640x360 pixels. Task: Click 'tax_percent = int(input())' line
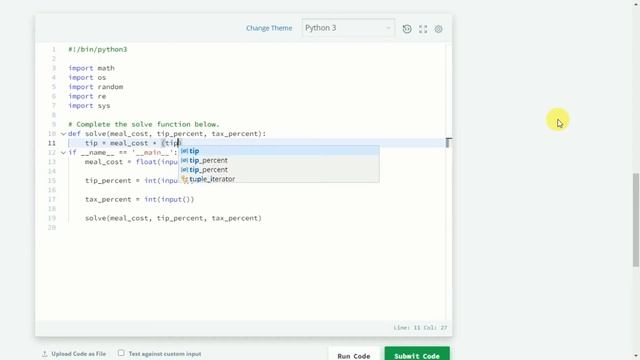tap(140, 199)
